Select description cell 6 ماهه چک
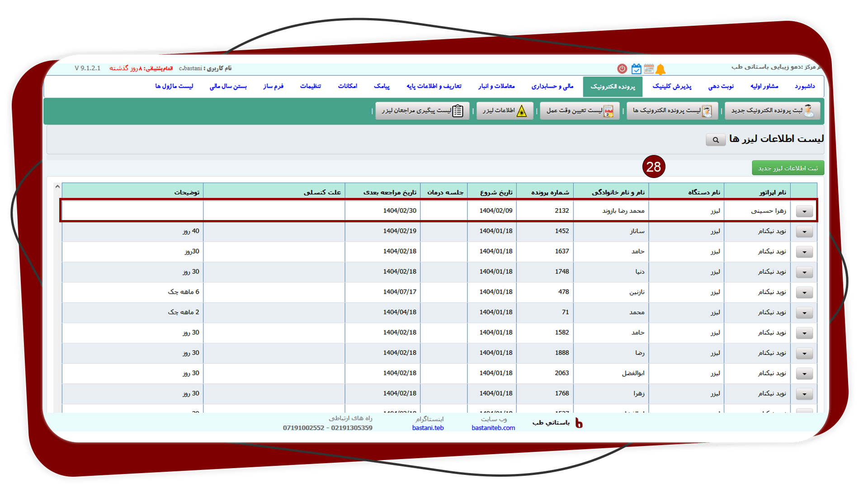The width and height of the screenshot is (868, 488). (132, 292)
